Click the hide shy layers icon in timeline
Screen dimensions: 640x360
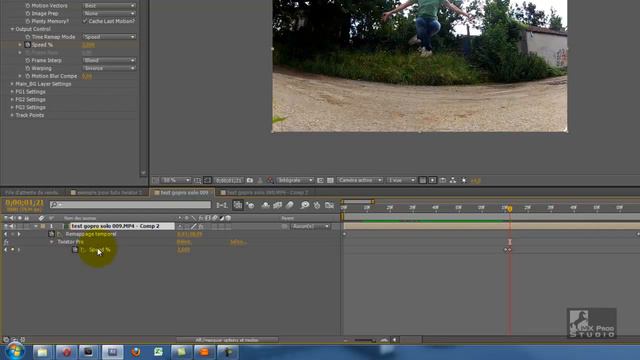265,205
